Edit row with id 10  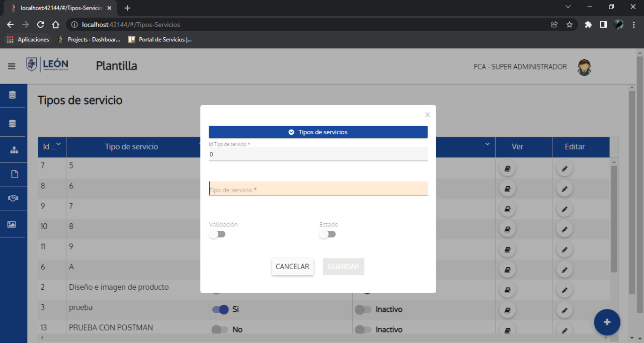565,229
